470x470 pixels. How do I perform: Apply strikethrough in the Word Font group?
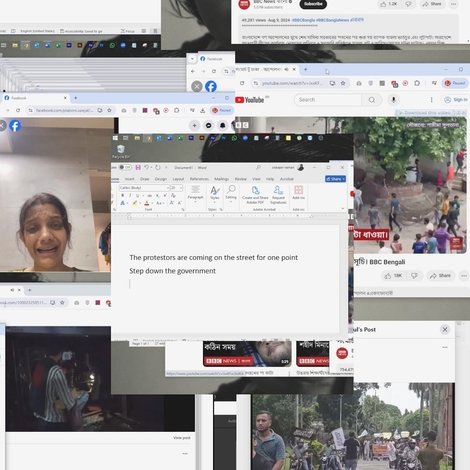[150, 195]
